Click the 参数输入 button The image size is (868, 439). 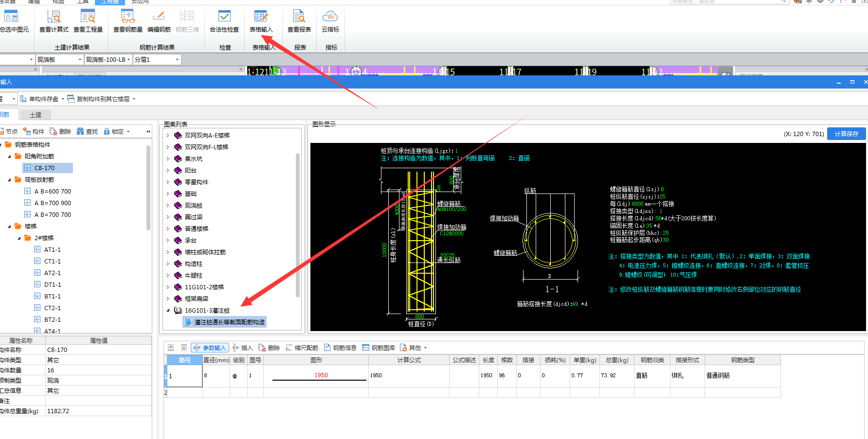[210, 348]
